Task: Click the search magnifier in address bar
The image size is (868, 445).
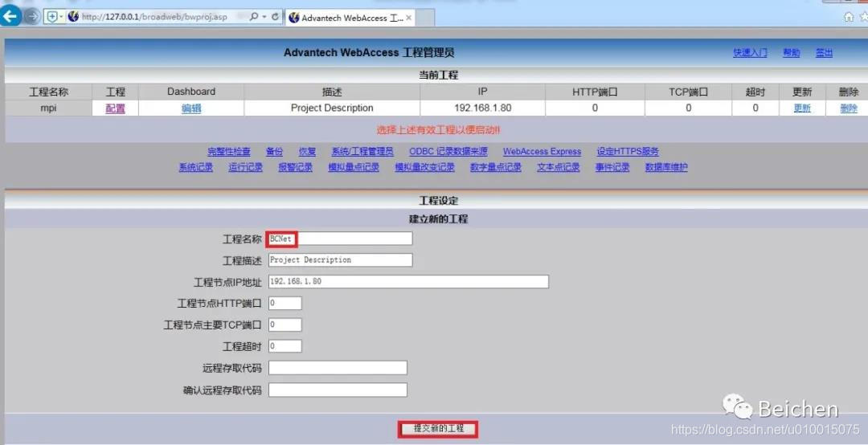Action: pyautogui.click(x=254, y=17)
